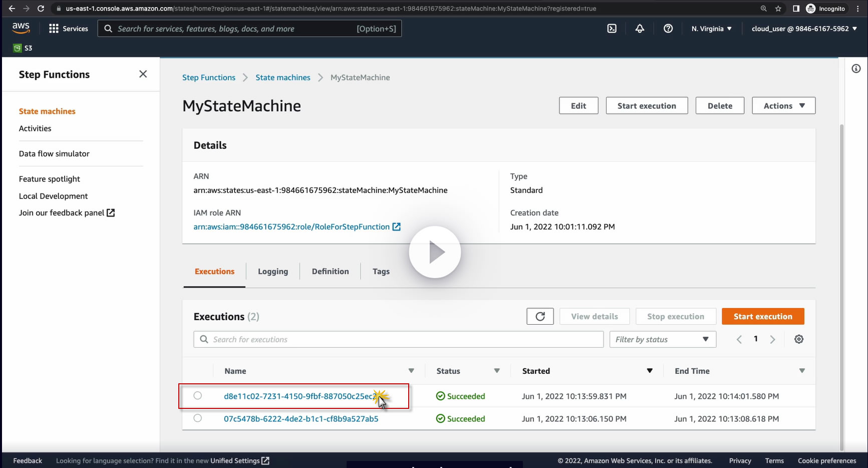Open executions table settings gear
The width and height of the screenshot is (868, 468).
798,339
